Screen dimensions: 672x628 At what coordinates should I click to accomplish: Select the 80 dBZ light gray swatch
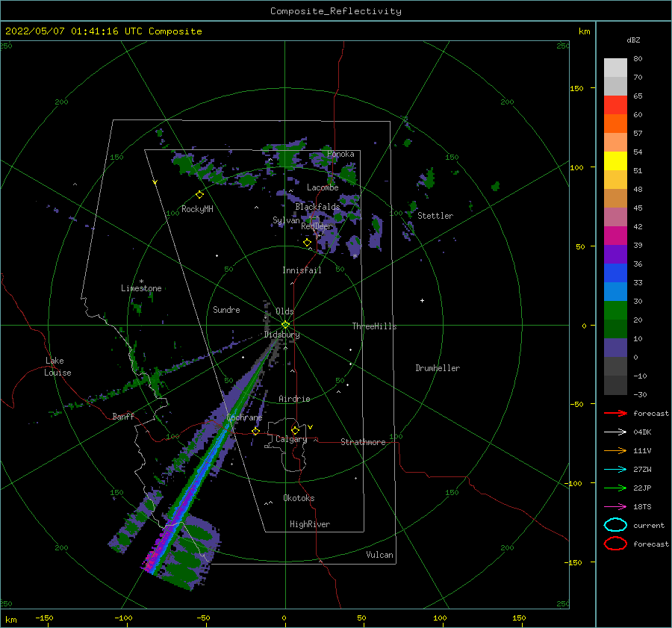[615, 68]
